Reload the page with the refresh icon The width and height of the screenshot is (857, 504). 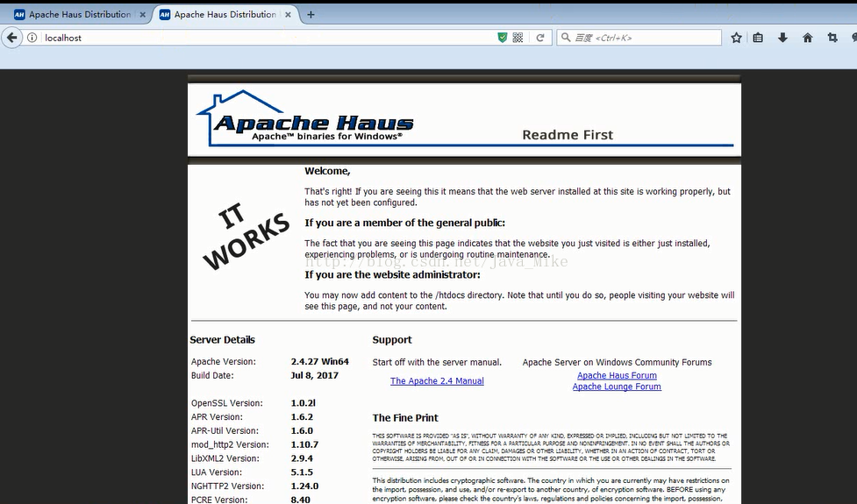pyautogui.click(x=540, y=38)
